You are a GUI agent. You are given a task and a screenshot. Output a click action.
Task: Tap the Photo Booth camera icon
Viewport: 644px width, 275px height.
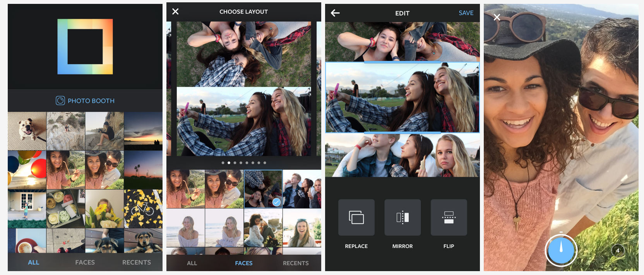[60, 101]
